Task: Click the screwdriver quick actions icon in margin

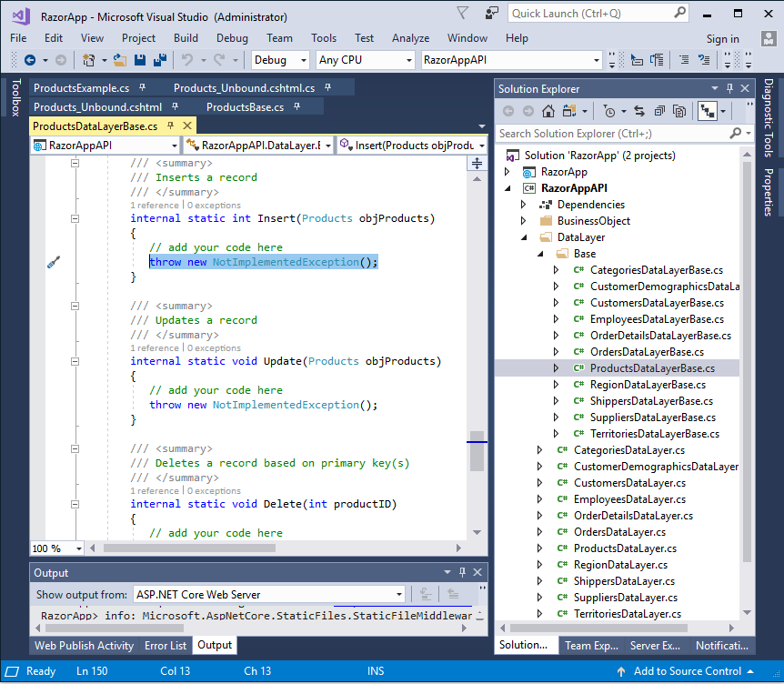Action: pyautogui.click(x=54, y=262)
